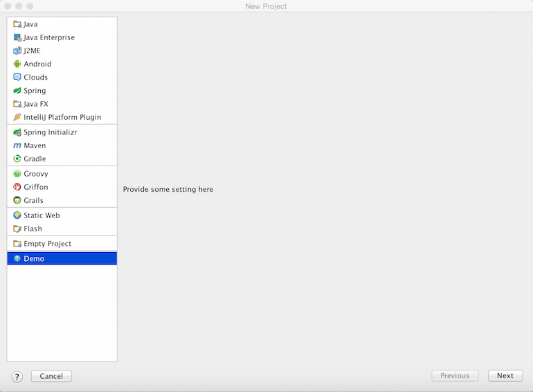
Task: Open help with the question mark button
Action: pos(17,377)
